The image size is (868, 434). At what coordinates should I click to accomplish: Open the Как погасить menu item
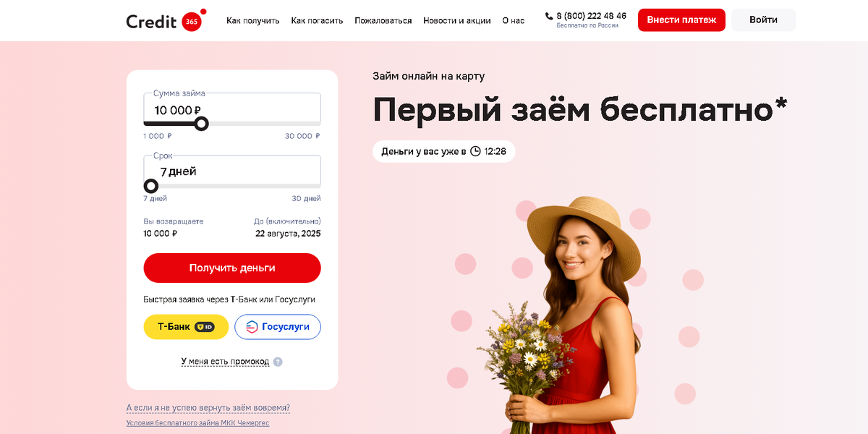[317, 20]
